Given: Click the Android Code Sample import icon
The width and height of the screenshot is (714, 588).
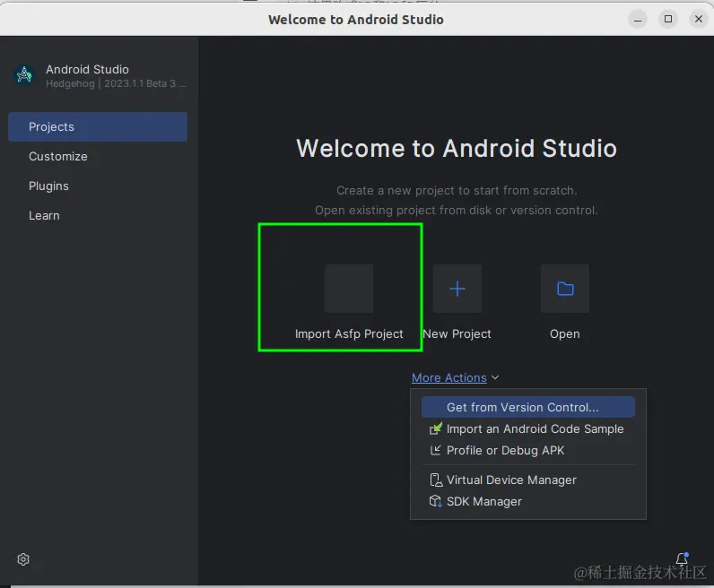Looking at the screenshot, I should click(x=436, y=428).
